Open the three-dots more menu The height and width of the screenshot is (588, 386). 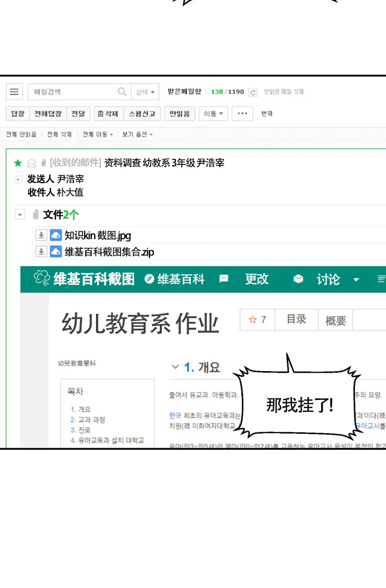242,114
